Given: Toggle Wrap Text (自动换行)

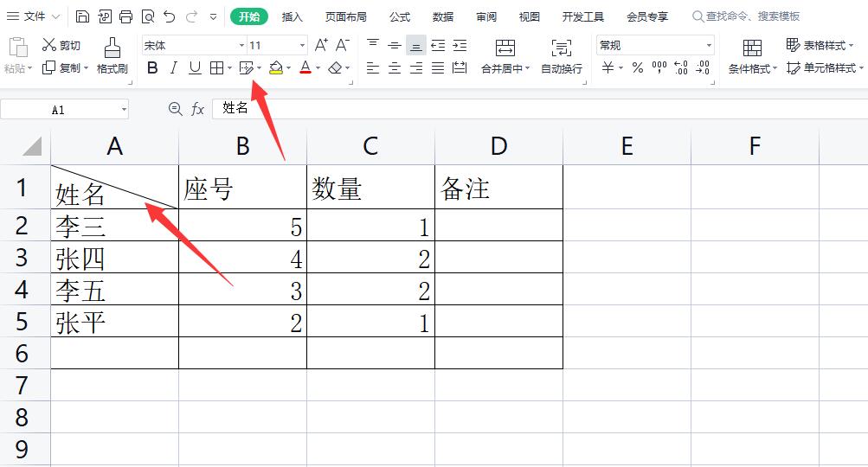Looking at the screenshot, I should pos(562,55).
